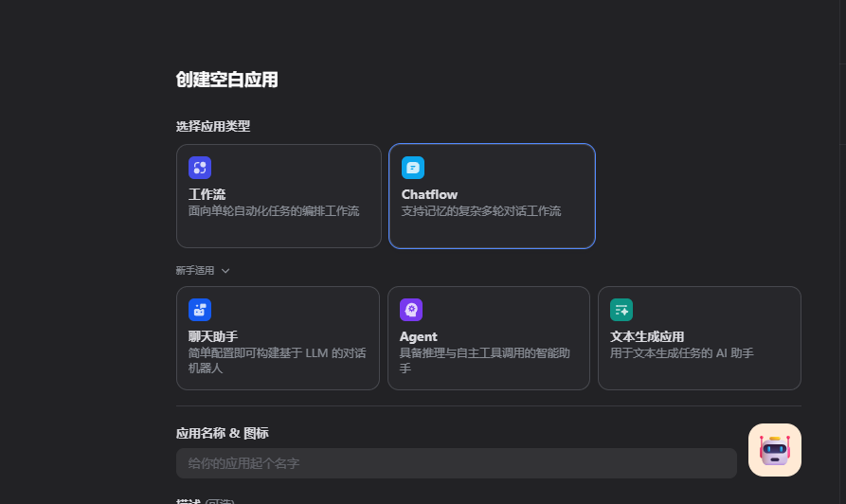Screen dimensions: 846x504
Task: Focus the 给你的应用起个名字 name field
Action: (x=457, y=463)
